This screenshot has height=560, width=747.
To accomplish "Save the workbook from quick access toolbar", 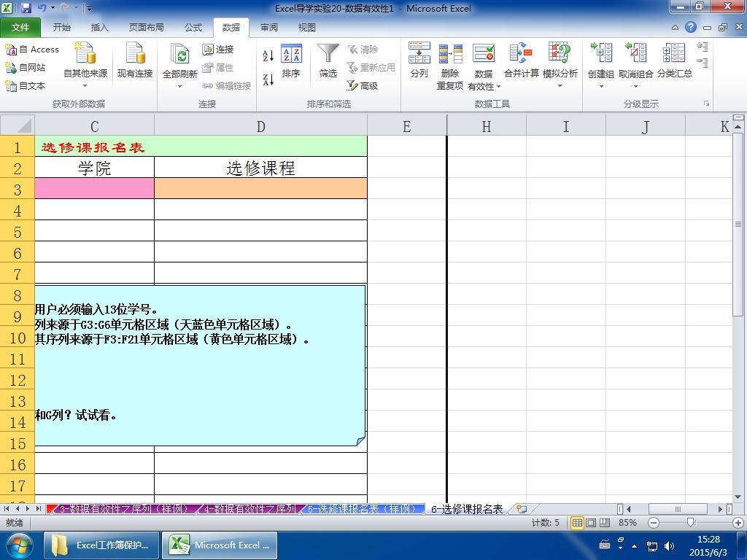I will 26,8.
